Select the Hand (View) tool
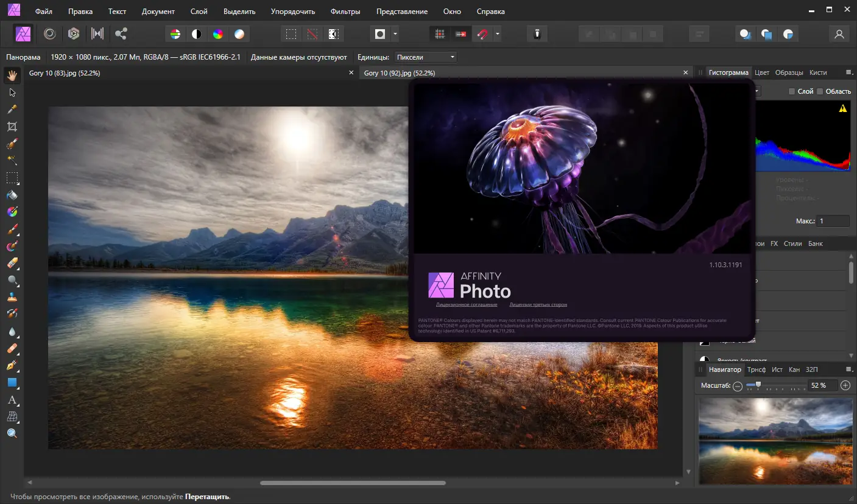This screenshot has width=857, height=504. tap(12, 75)
